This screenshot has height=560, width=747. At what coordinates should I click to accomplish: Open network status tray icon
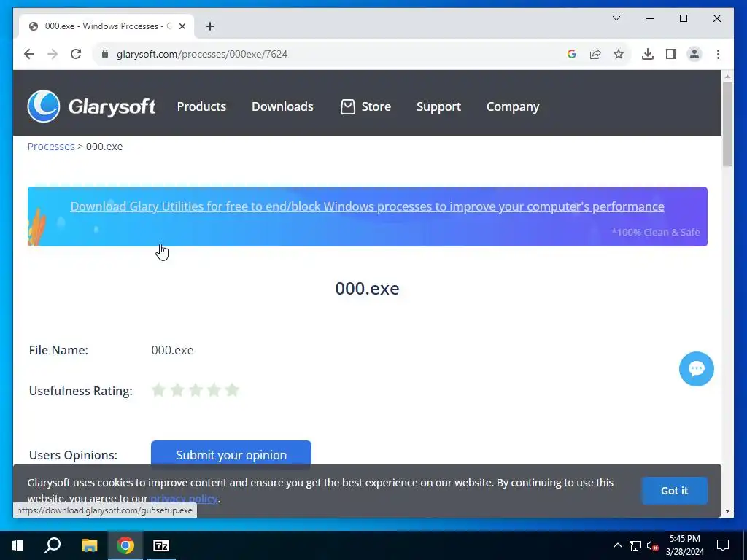click(x=635, y=545)
